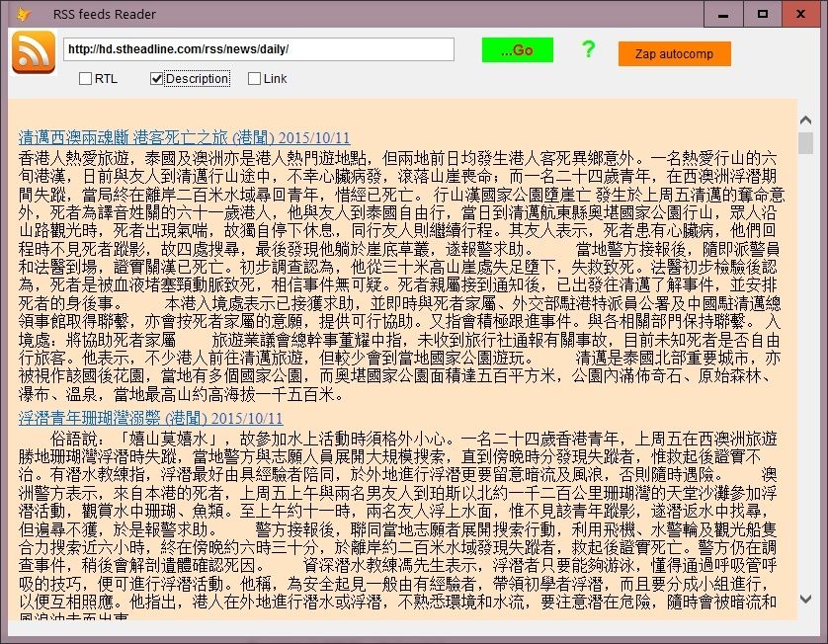This screenshot has width=828, height=644.
Task: Click the scrollbar up arrow
Action: (805, 118)
